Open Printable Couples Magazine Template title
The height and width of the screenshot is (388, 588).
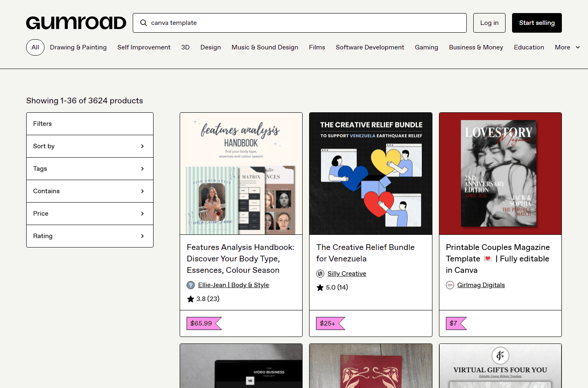coord(498,259)
